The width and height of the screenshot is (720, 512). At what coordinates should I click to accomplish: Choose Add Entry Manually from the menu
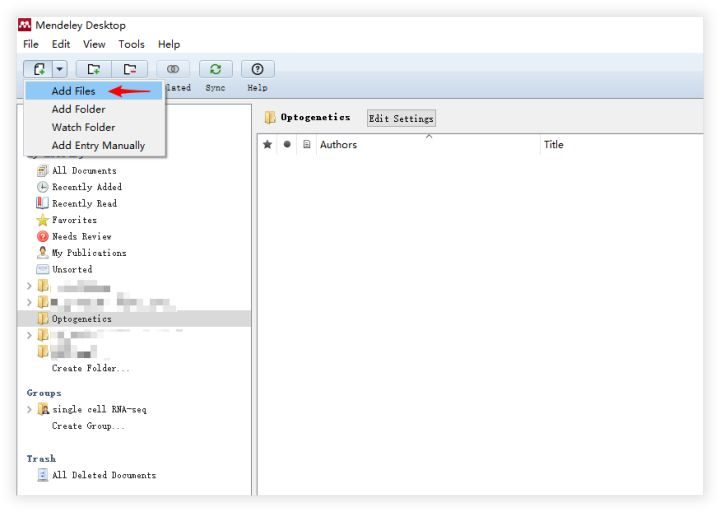tap(94, 145)
